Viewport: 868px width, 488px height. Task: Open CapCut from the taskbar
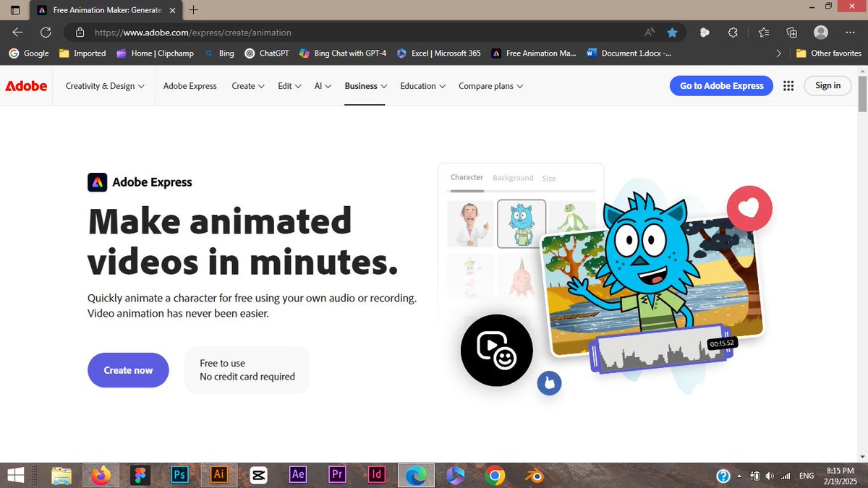[258, 475]
